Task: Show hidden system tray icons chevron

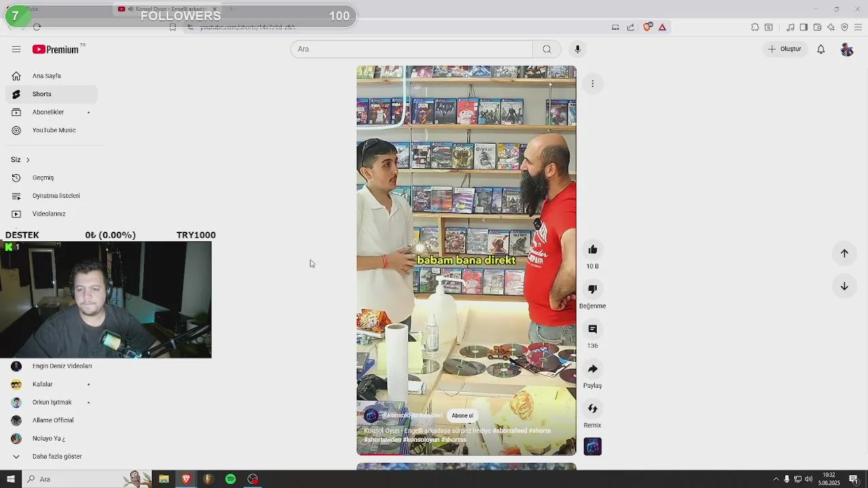Action: [x=776, y=479]
